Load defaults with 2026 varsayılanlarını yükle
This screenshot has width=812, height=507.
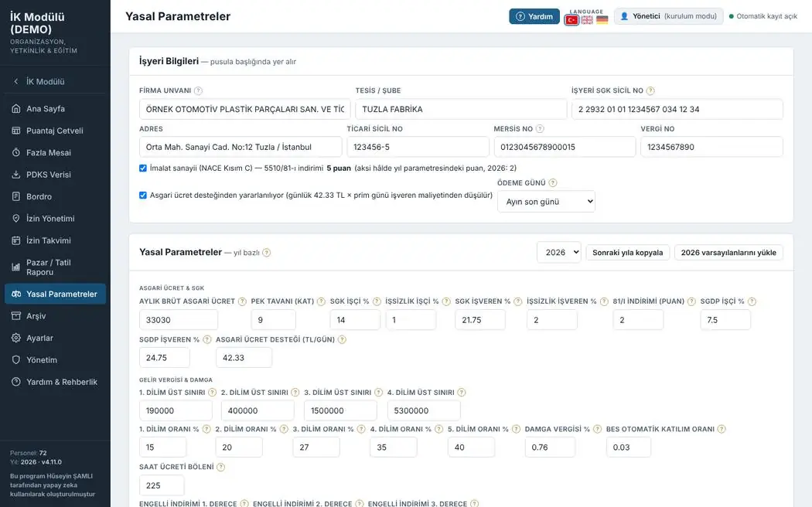(728, 253)
